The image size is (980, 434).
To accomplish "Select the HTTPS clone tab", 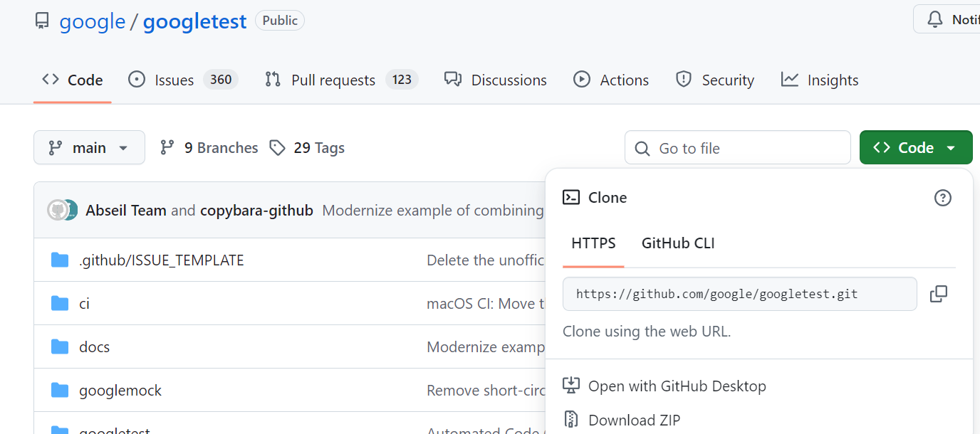I will point(593,243).
